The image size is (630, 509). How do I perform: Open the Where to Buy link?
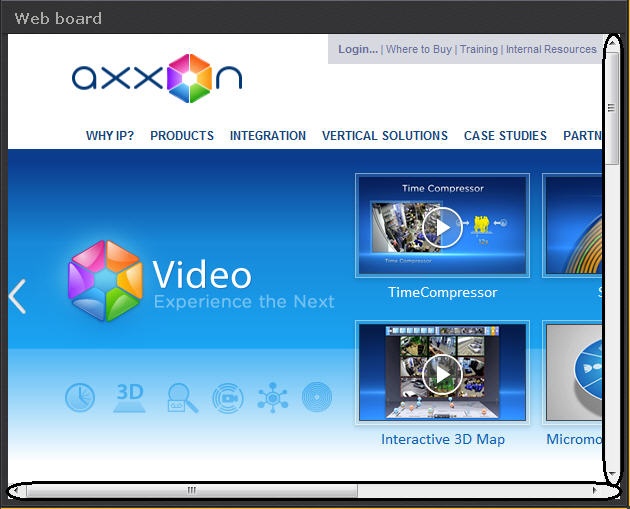pos(419,49)
